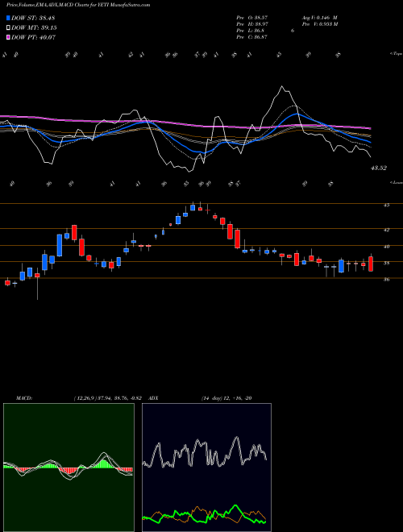
Task: Click the 'Pre L: 36.8' value
Action: (x=250, y=31)
